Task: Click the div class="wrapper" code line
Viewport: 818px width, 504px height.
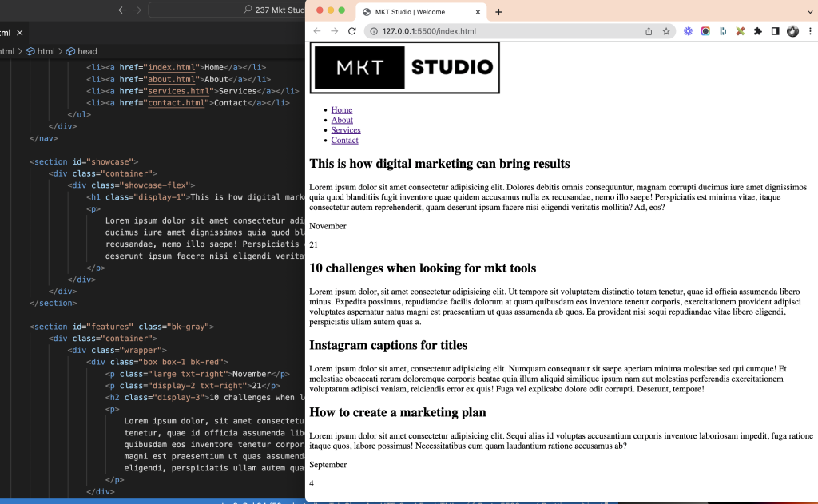Action: click(117, 350)
